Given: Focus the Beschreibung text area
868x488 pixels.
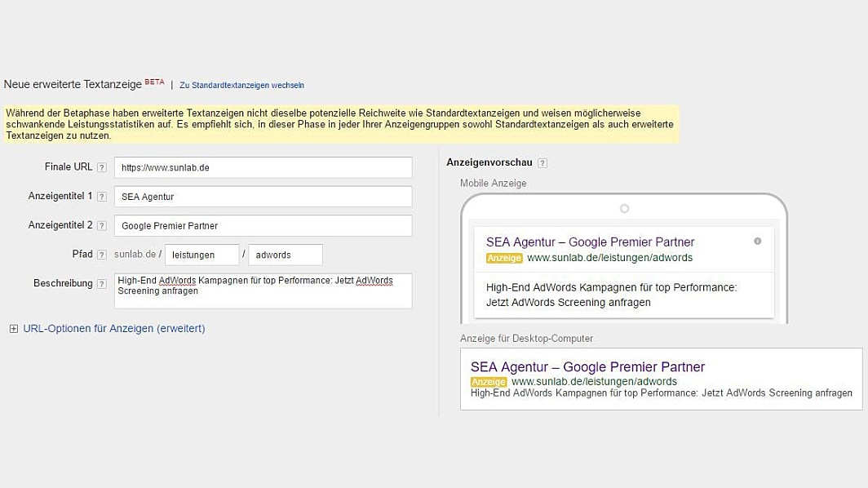Looking at the screenshot, I should click(263, 291).
